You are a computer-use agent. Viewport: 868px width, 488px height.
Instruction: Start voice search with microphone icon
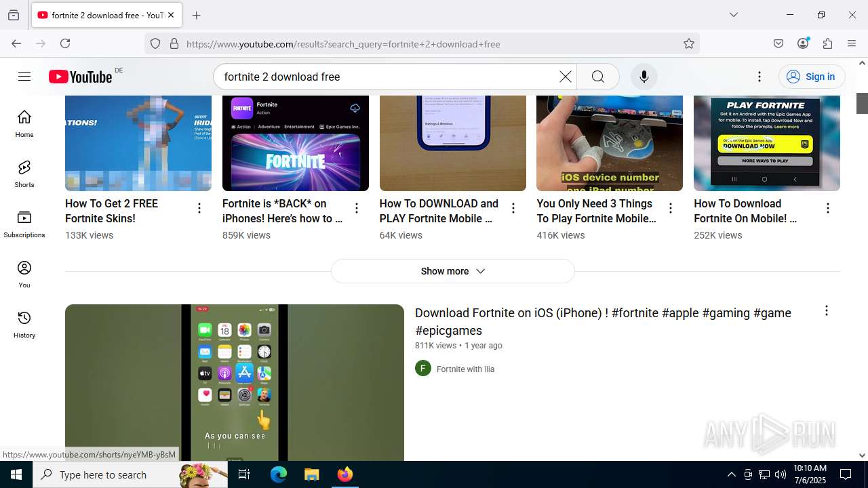pos(644,77)
